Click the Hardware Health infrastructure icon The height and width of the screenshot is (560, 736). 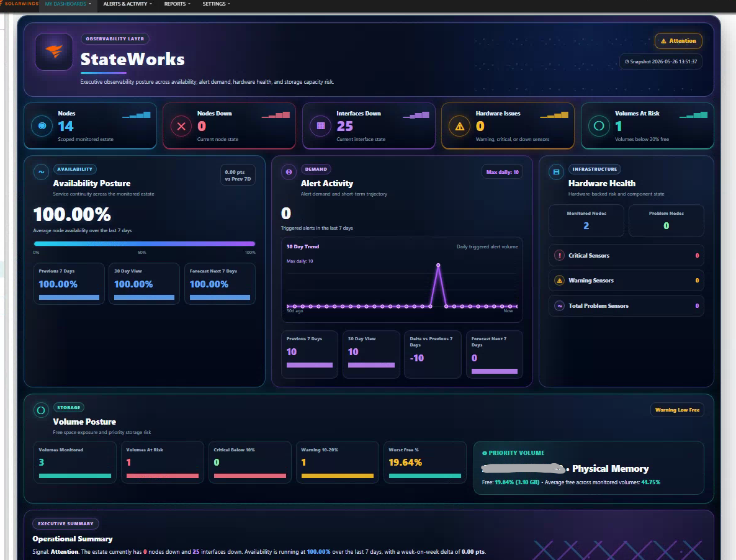pos(556,172)
